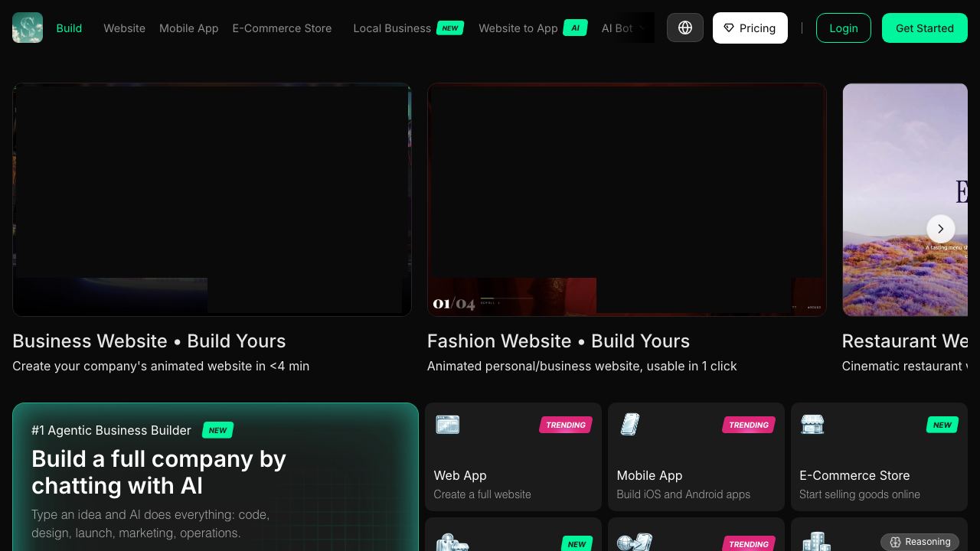This screenshot has width=980, height=551.
Task: Click AI badge next to Website to App
Action: (x=575, y=28)
